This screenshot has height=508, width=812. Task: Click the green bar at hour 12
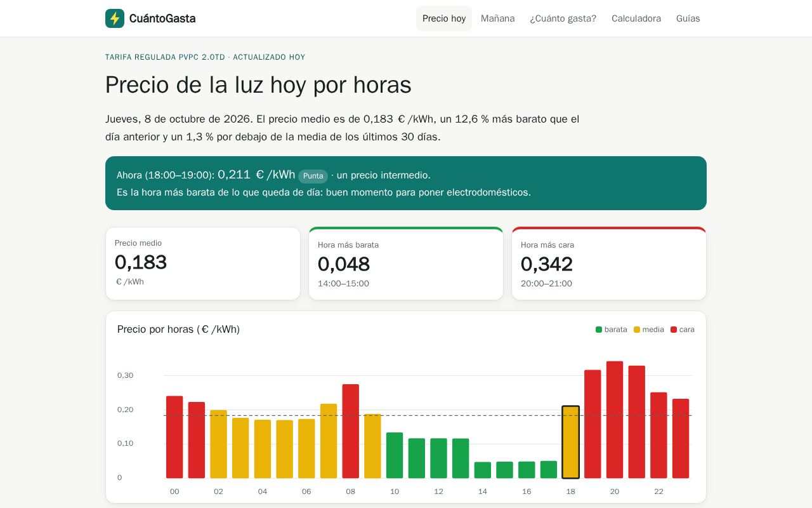point(439,458)
